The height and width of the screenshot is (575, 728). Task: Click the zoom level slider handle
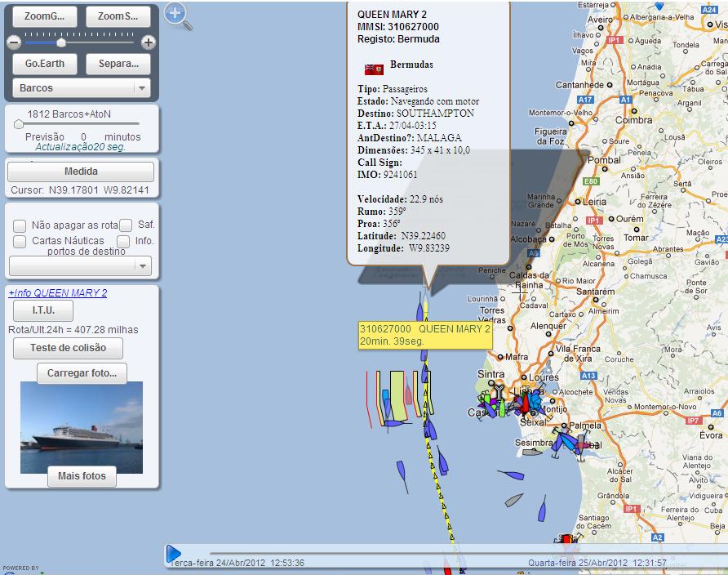coord(61,42)
